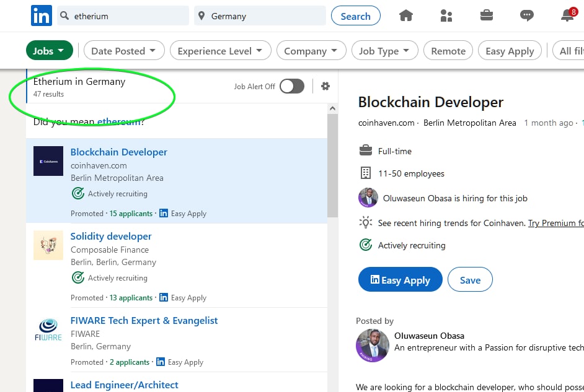
Task: Click the Germany location field
Action: pos(260,15)
